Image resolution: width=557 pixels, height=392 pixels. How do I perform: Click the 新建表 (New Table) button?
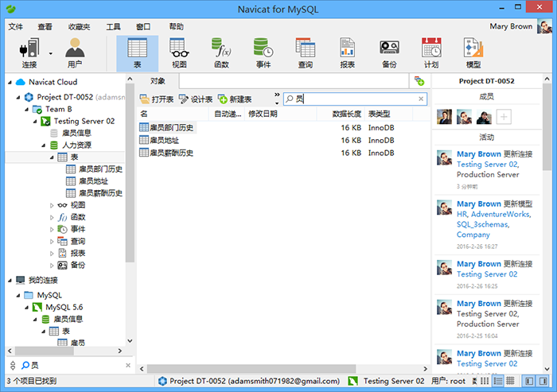point(235,99)
